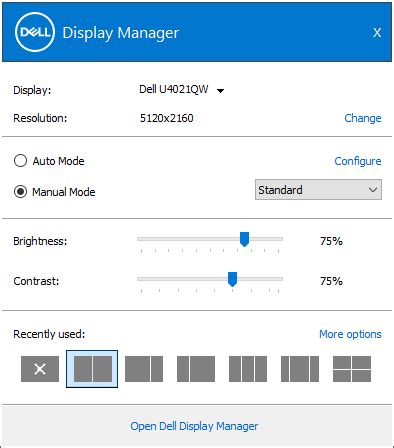394x448 pixels.
Task: Open More options for layouts
Action: [350, 334]
